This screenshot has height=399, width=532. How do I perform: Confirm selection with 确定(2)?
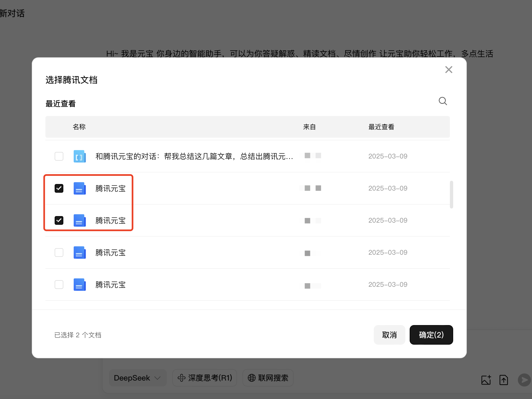click(431, 335)
